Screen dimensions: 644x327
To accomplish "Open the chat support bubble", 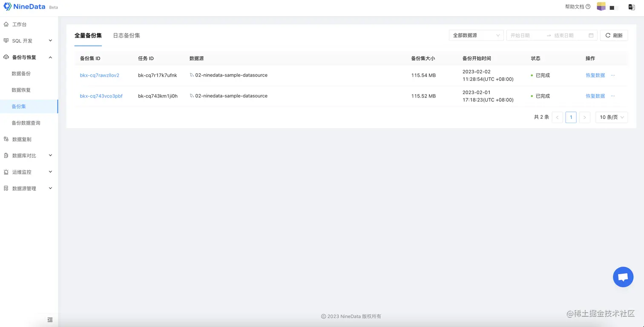I will 623,277.
